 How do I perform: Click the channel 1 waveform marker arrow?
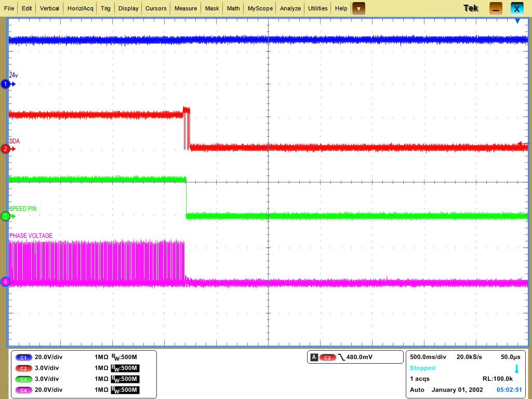pyautogui.click(x=5, y=84)
